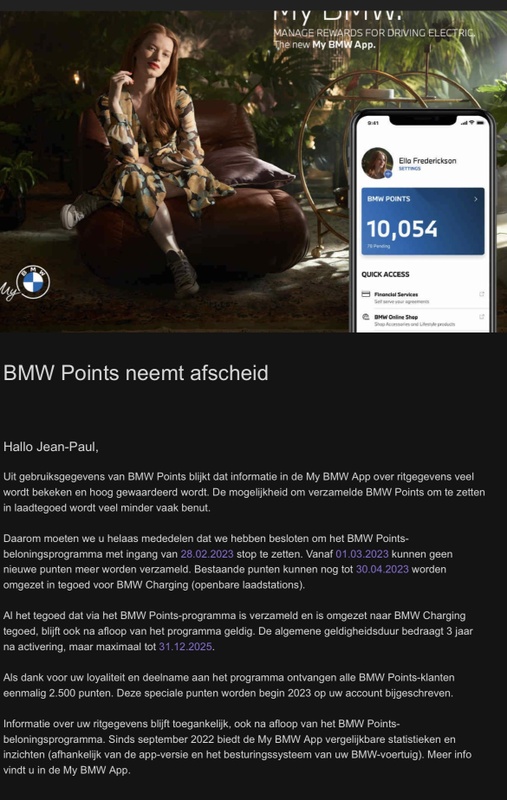507x800 pixels.
Task: Click the Ella Frederickson profile avatar
Action: click(377, 163)
